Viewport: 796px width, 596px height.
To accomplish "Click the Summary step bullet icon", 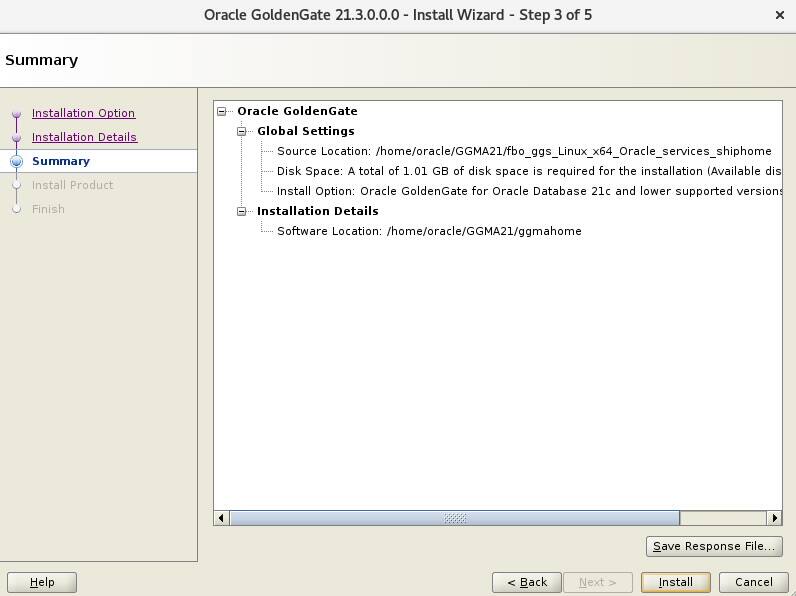I will (x=17, y=161).
